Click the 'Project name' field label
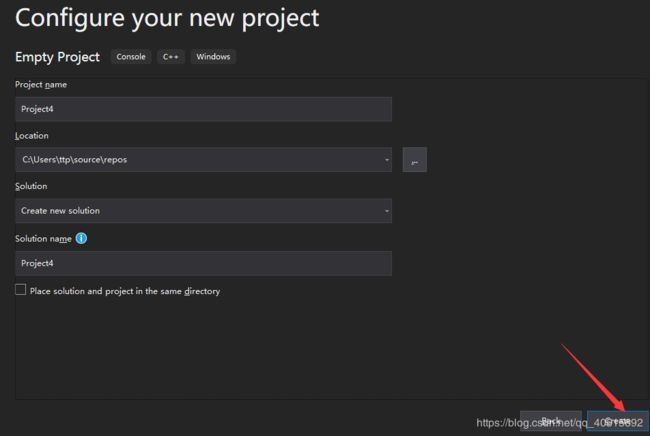The width and height of the screenshot is (650, 436). (41, 85)
